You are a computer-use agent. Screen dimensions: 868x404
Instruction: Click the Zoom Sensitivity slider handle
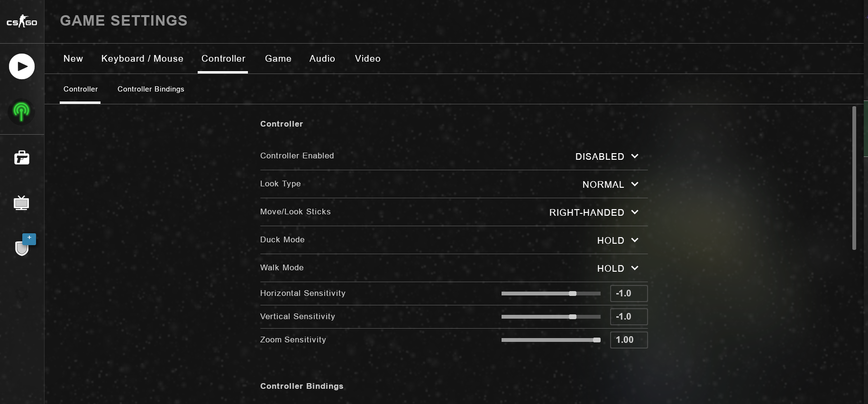597,340
